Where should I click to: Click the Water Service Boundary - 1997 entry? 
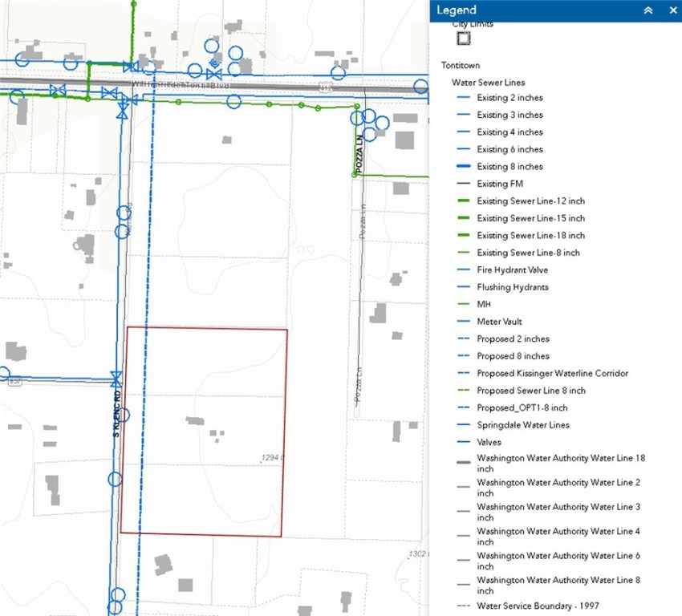click(538, 606)
